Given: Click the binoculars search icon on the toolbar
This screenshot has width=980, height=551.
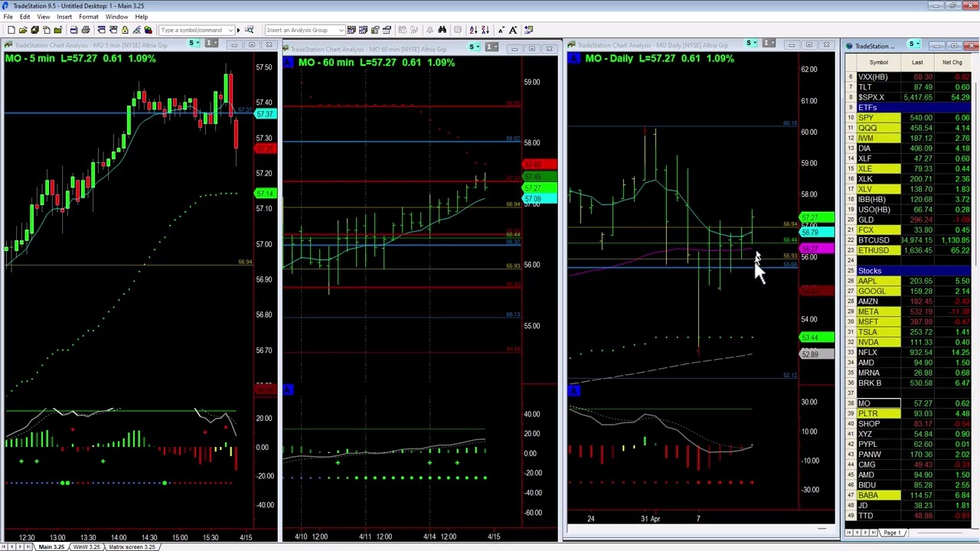Looking at the screenshot, I should coord(443,30).
